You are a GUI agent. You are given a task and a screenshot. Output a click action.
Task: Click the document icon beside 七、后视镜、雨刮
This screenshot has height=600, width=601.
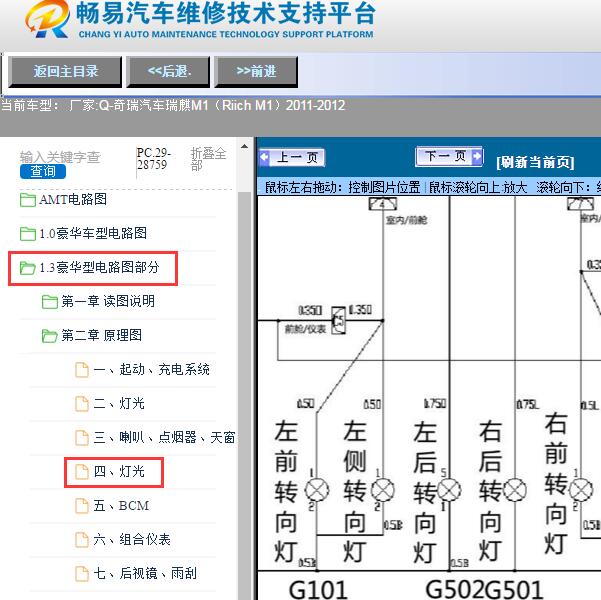pyautogui.click(x=82, y=574)
